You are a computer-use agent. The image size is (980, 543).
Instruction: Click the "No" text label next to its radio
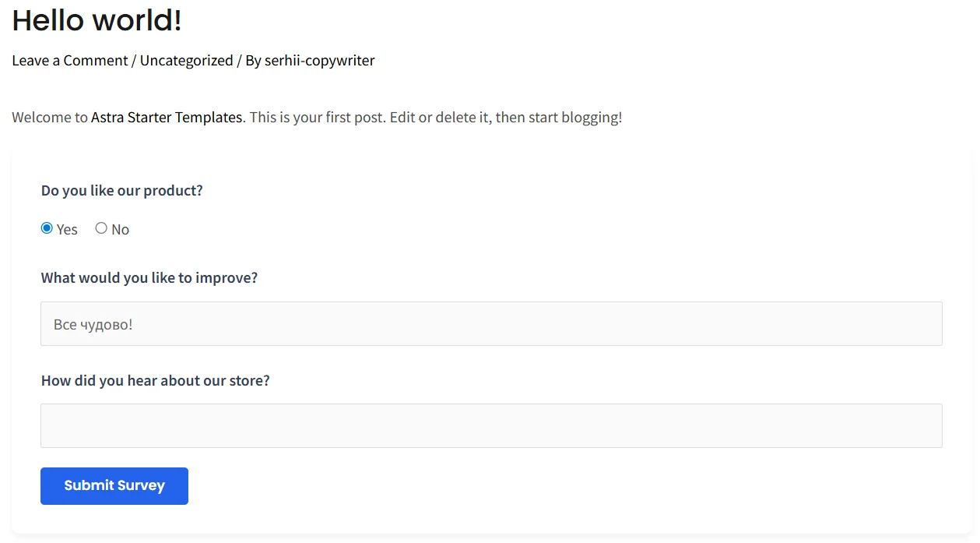120,229
